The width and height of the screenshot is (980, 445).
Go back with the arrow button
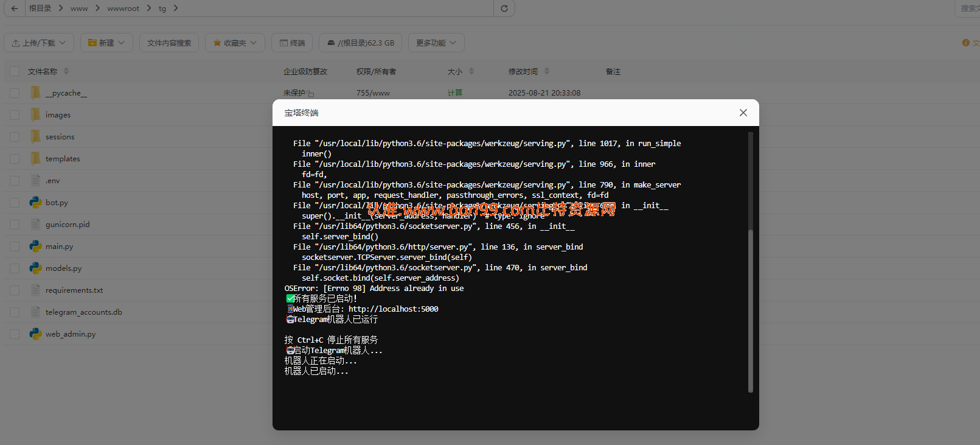15,9
